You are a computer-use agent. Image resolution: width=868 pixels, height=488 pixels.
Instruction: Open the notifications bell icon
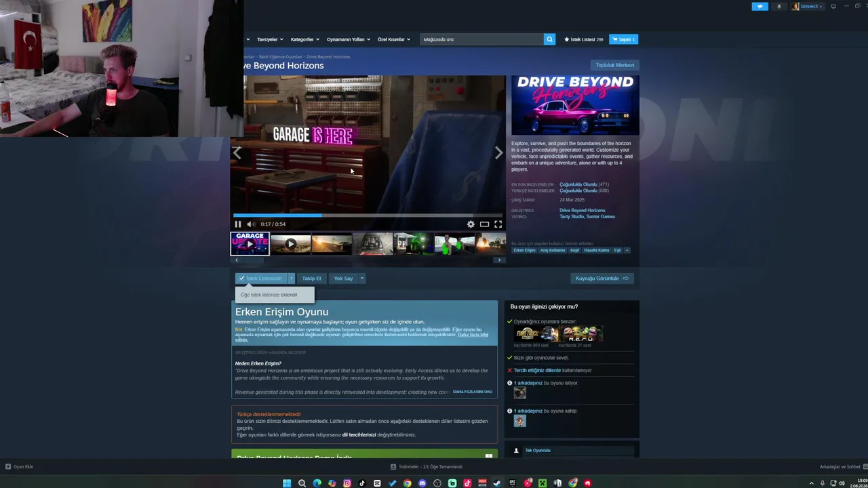coord(778,7)
